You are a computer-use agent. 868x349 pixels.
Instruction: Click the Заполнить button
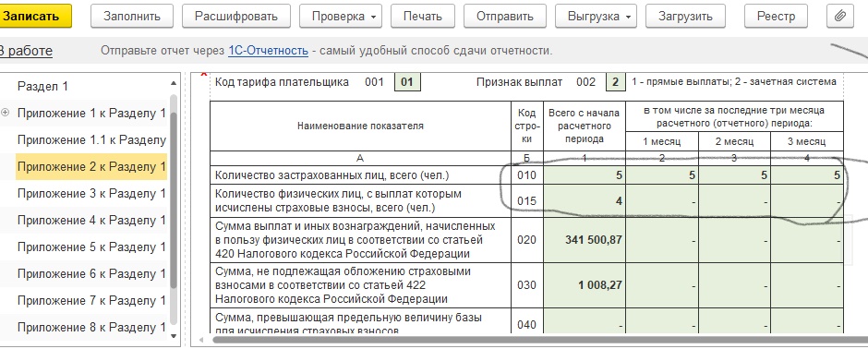pos(132,16)
